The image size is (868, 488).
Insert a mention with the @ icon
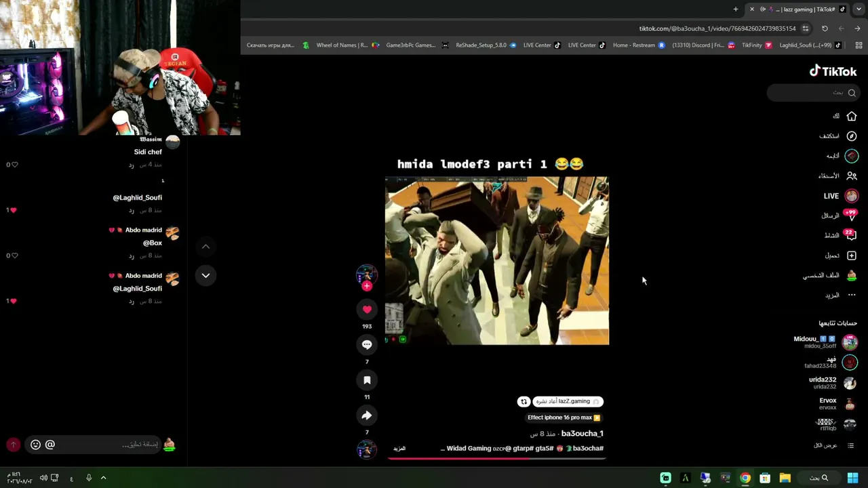[50, 445]
